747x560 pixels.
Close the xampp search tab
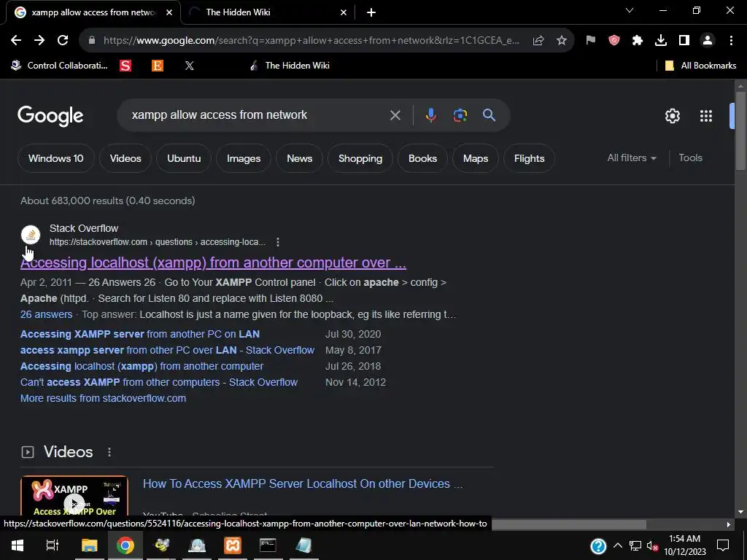(x=169, y=12)
